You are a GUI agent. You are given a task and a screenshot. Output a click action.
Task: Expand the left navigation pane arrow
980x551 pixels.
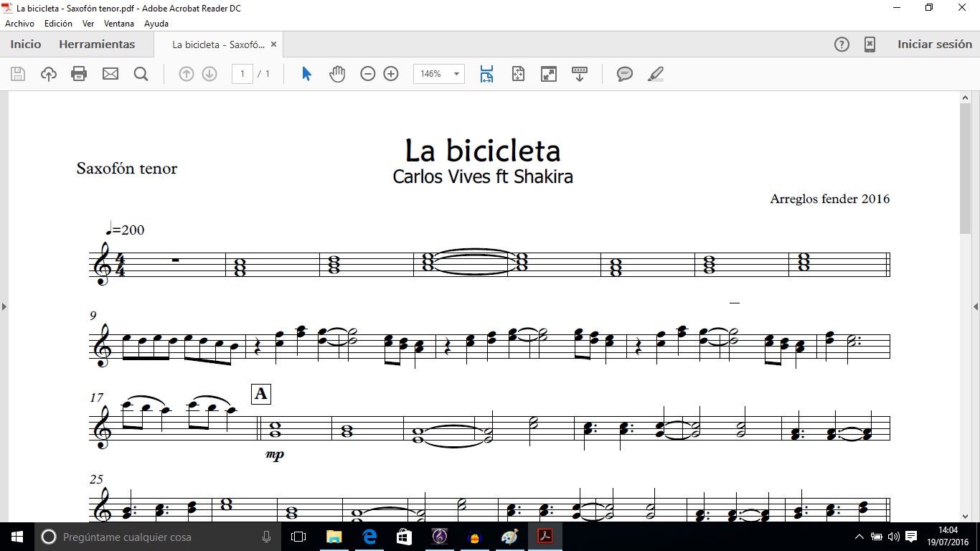click(4, 306)
